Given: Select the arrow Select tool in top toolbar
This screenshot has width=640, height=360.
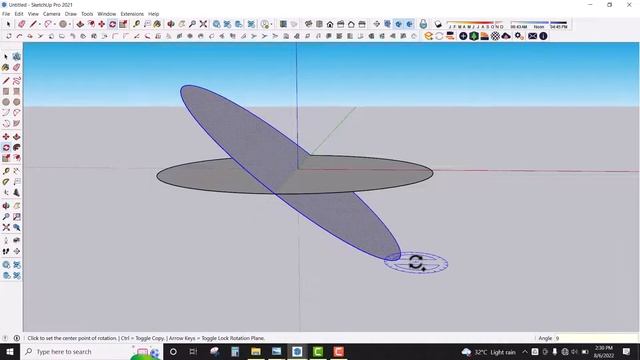Looking at the screenshot, I should pyautogui.click(x=8, y=24).
